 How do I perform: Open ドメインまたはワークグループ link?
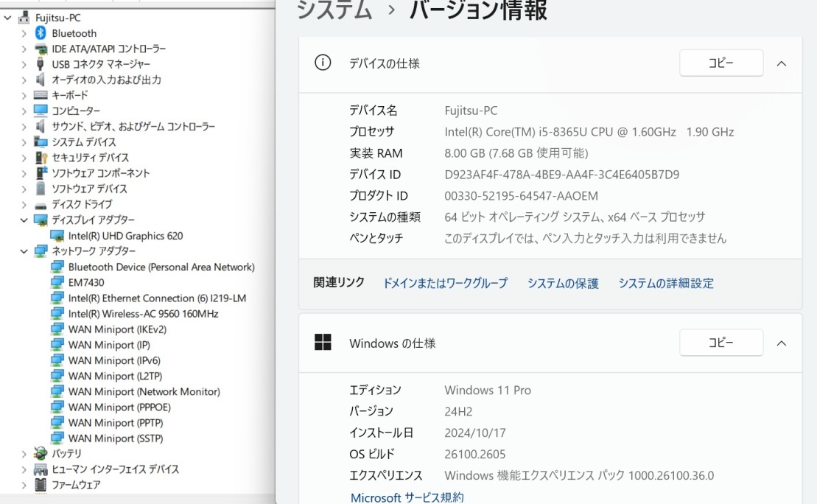tap(445, 283)
